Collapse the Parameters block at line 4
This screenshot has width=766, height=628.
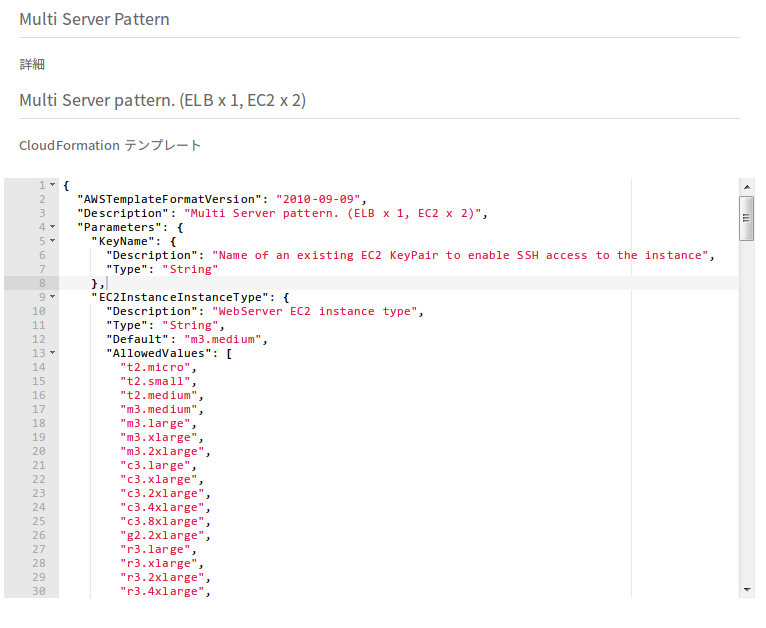(52, 227)
